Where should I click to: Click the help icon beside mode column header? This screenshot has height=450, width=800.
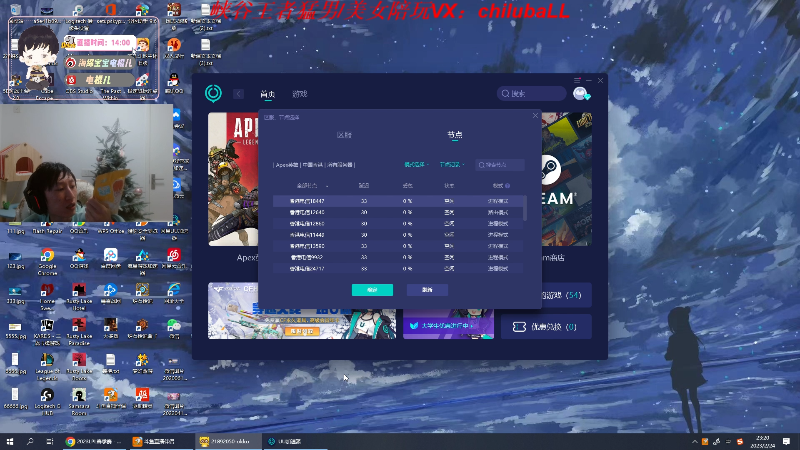[x=507, y=186]
